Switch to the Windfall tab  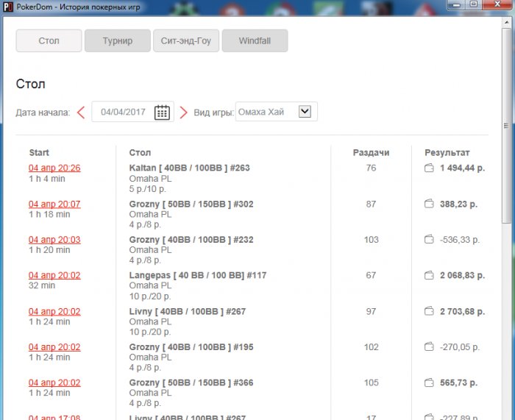pos(255,40)
